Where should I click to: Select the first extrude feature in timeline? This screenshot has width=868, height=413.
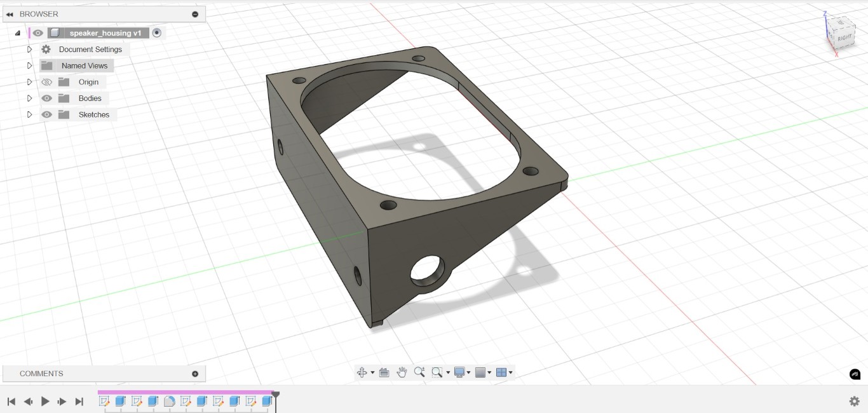coord(120,401)
